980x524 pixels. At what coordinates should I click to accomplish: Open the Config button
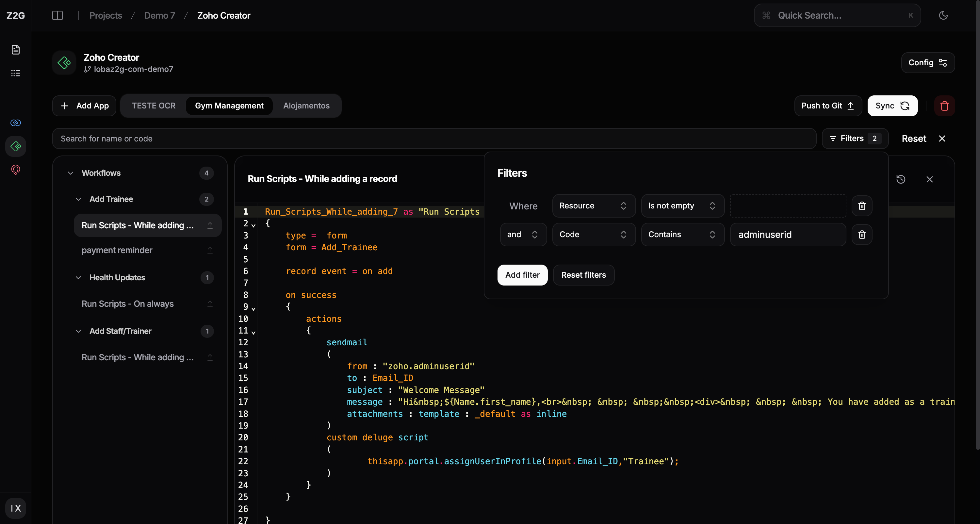[927, 63]
